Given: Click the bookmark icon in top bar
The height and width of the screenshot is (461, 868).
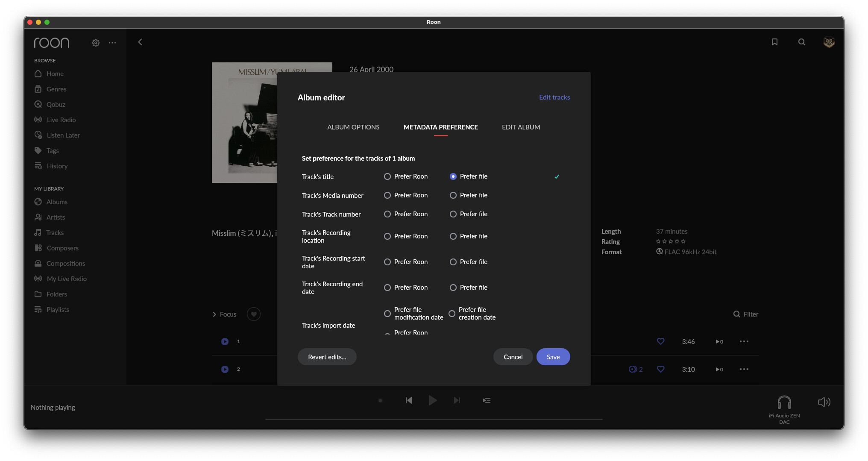Looking at the screenshot, I should [x=774, y=42].
